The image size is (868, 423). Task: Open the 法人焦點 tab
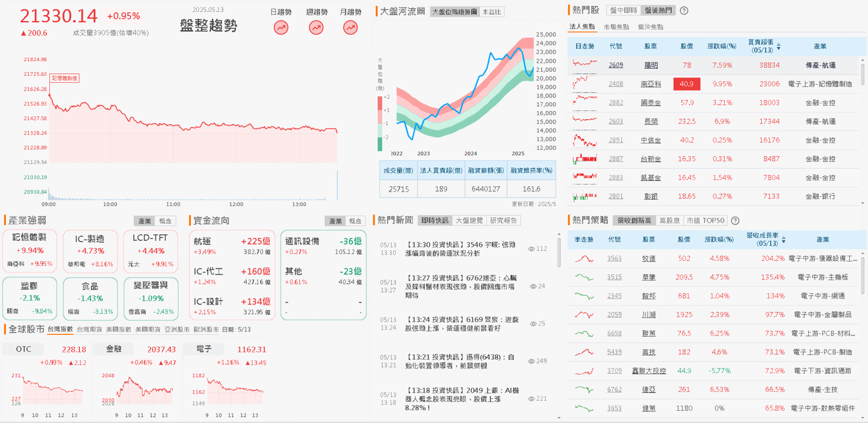(582, 27)
